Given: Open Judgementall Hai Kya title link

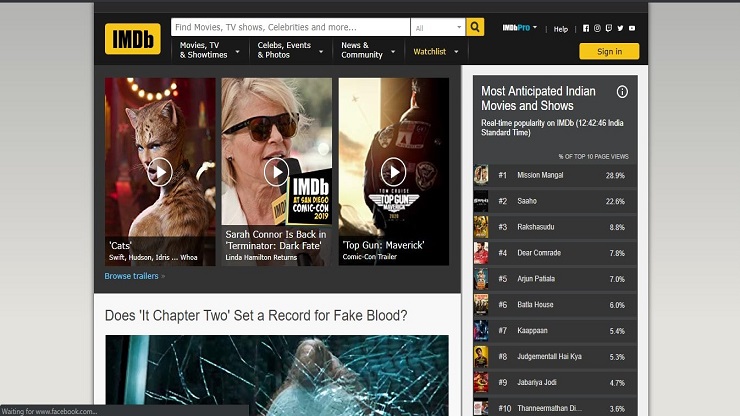Looking at the screenshot, I should tap(549, 357).
